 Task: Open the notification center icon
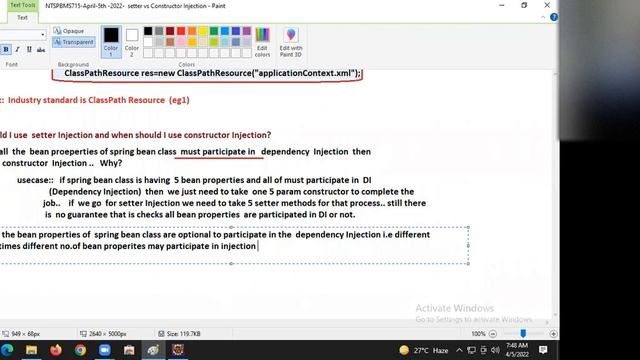tap(543, 350)
